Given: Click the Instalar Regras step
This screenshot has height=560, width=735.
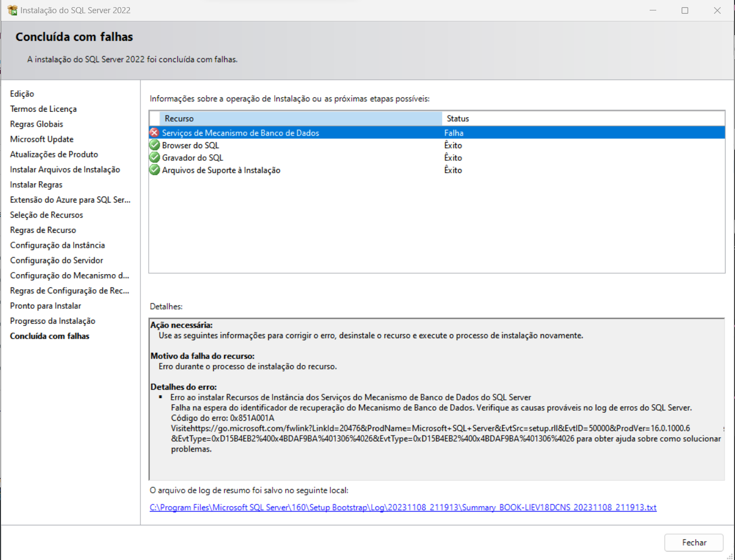Looking at the screenshot, I should pyautogui.click(x=36, y=185).
